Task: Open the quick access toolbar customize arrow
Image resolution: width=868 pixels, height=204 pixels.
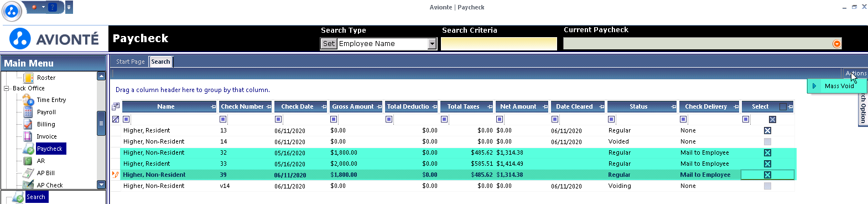Action: point(69,7)
